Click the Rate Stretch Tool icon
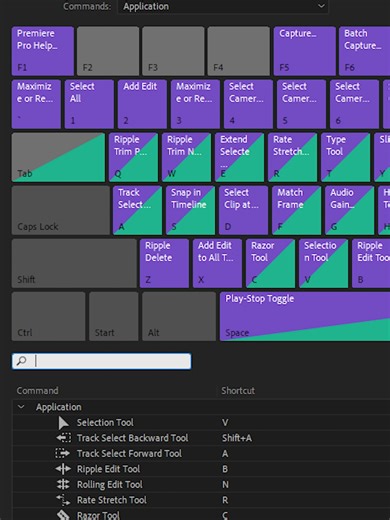This screenshot has height=520, width=390. tap(63, 500)
